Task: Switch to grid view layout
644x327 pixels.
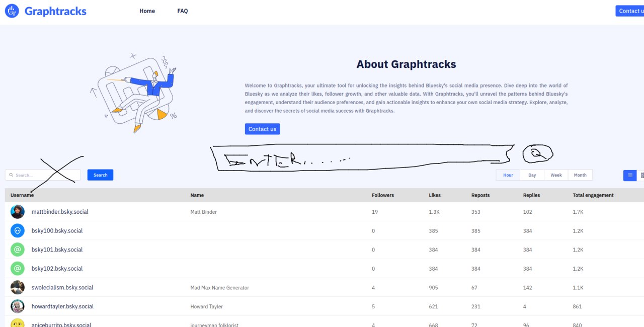Action: pyautogui.click(x=641, y=175)
